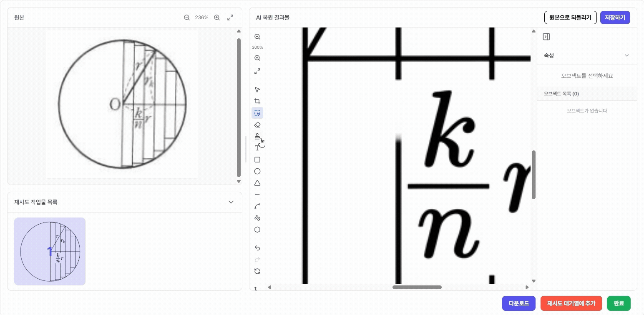The width and height of the screenshot is (644, 315).
Task: Click the undo arrow in toolbar
Action: [257, 248]
